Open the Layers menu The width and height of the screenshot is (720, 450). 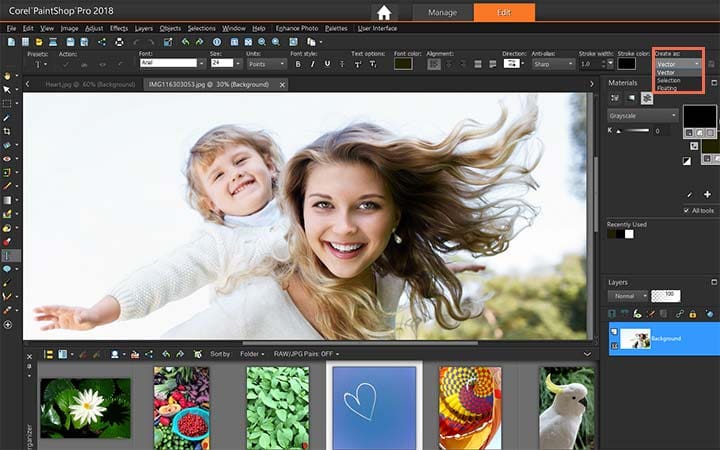(x=144, y=28)
